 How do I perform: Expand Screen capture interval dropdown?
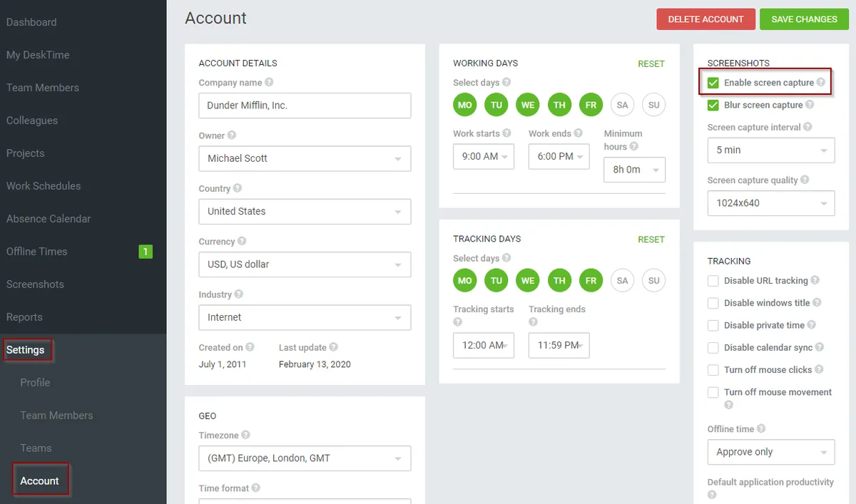click(x=770, y=150)
